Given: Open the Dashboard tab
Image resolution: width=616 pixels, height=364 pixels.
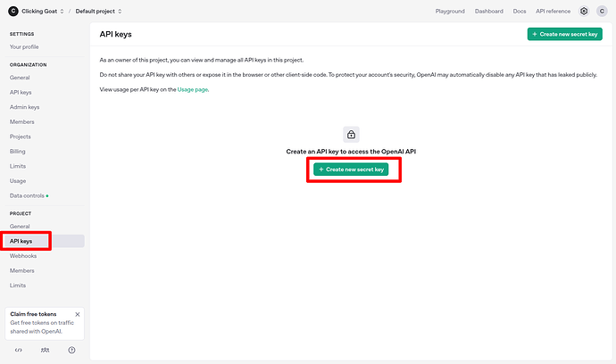Looking at the screenshot, I should [x=488, y=11].
